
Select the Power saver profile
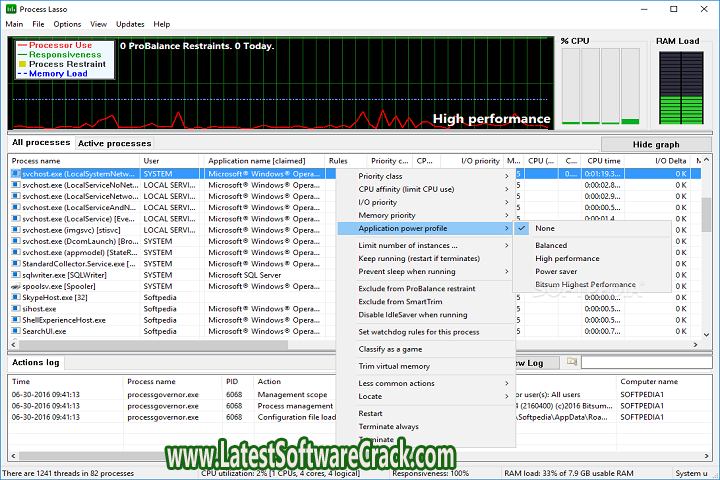(556, 271)
